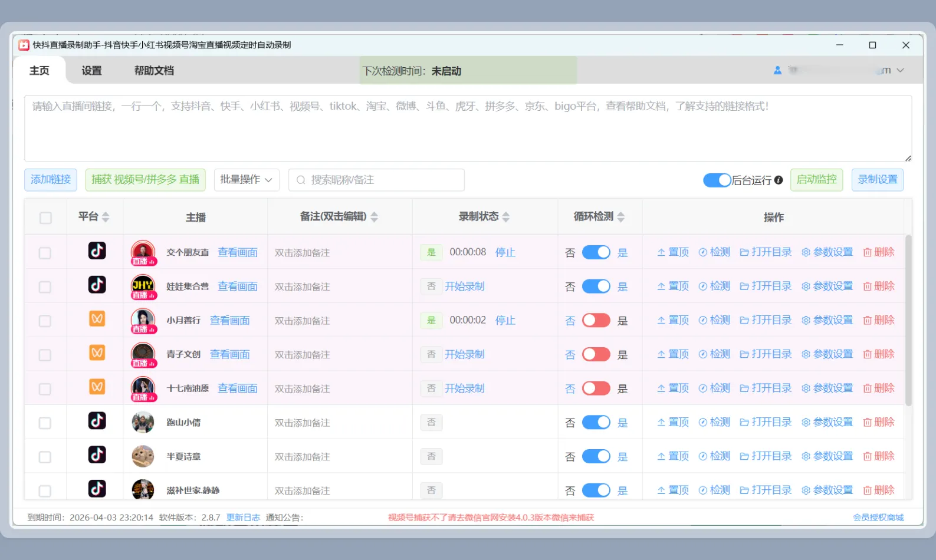
Task: Click the user account icon in header
Action: [x=777, y=70]
